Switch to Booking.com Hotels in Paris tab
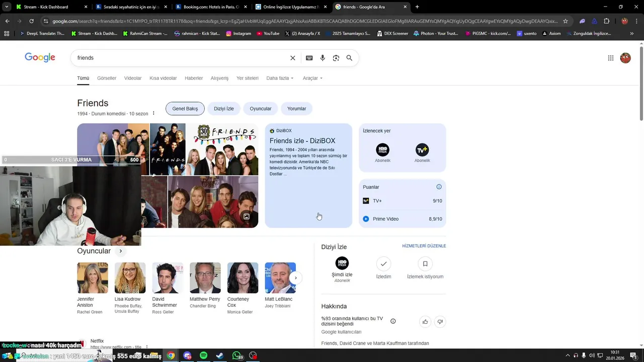This screenshot has height=362, width=644. click(x=211, y=7)
